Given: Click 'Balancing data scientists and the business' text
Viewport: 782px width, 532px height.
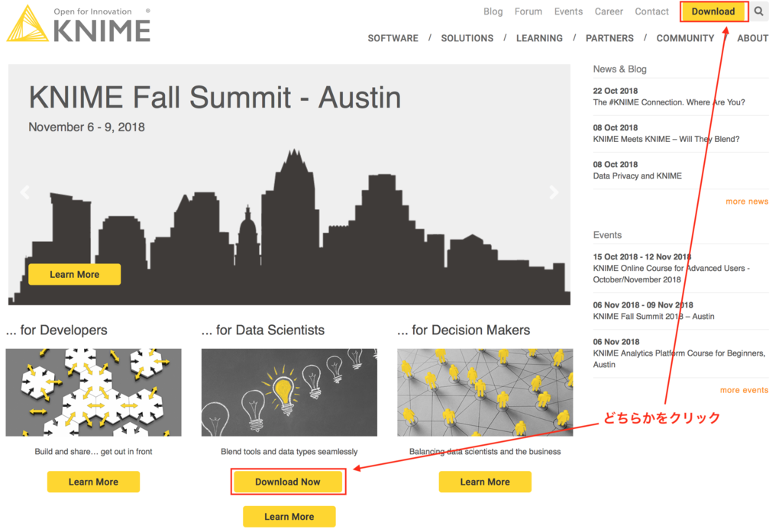Looking at the screenshot, I should (x=485, y=452).
